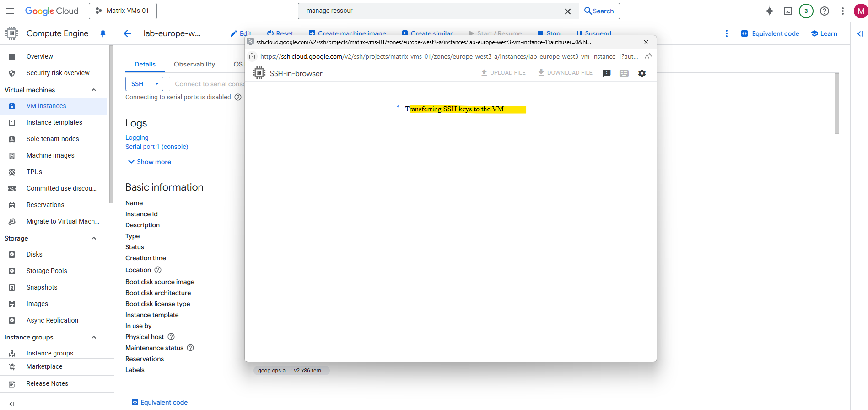Open Marketplace
This screenshot has height=410, width=868.
click(44, 366)
